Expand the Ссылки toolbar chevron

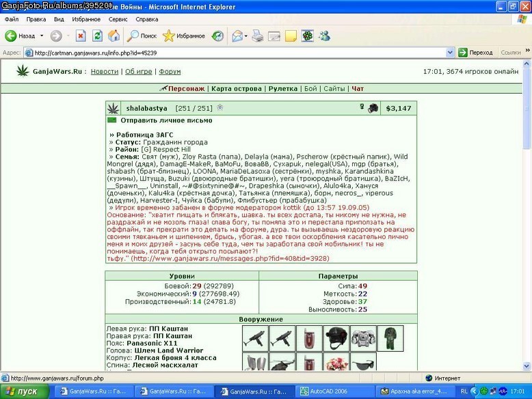point(528,51)
